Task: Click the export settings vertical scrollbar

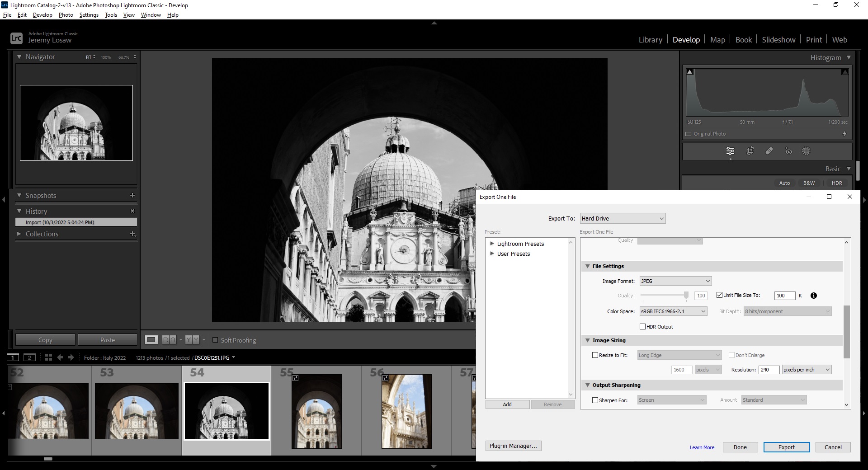Action: tap(847, 332)
